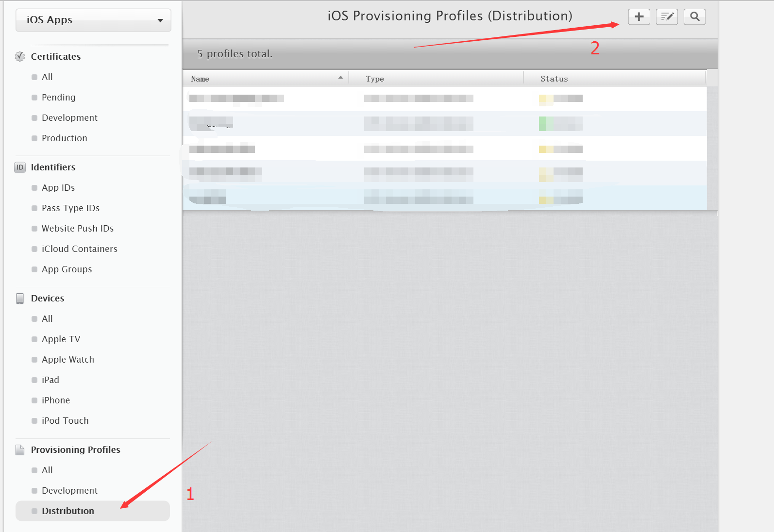Select Development under Provisioning Profiles
Image resolution: width=774 pixels, height=532 pixels.
point(69,491)
